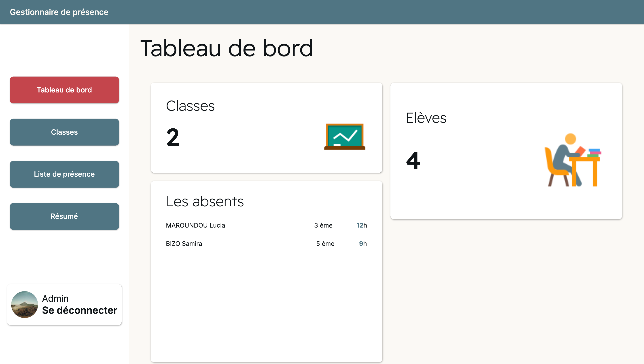Viewport: 644px width, 364px height.
Task: Select Classes in the sidebar
Action: pos(64,132)
